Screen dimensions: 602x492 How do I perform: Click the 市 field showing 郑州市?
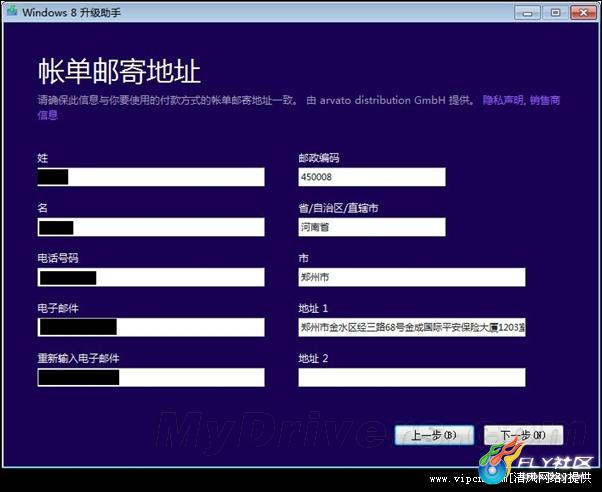[x=412, y=277]
